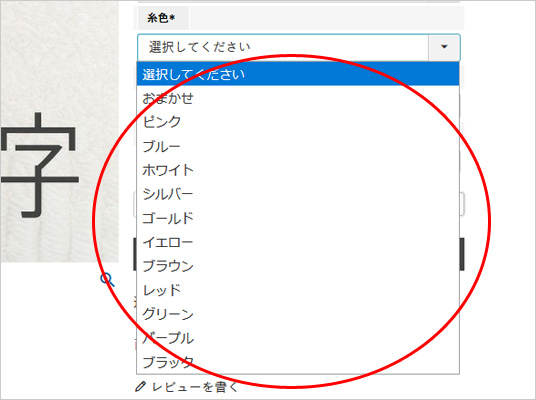
Task: Pick グリーン thread color option
Action: point(298,314)
